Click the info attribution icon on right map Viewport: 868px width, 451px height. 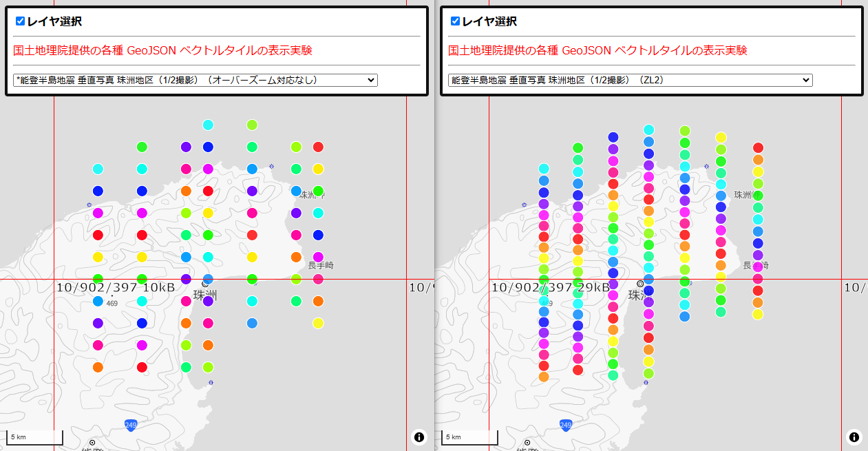(x=854, y=437)
